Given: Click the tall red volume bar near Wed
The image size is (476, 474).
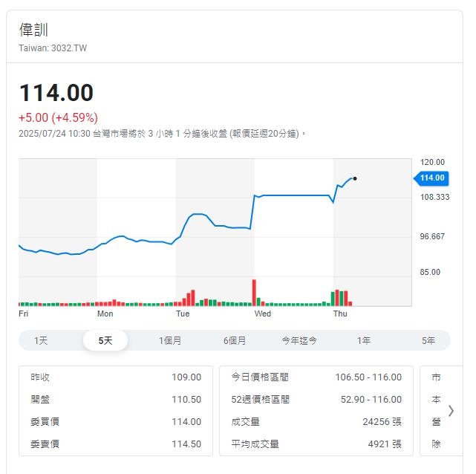Looking at the screenshot, I should click(254, 292).
